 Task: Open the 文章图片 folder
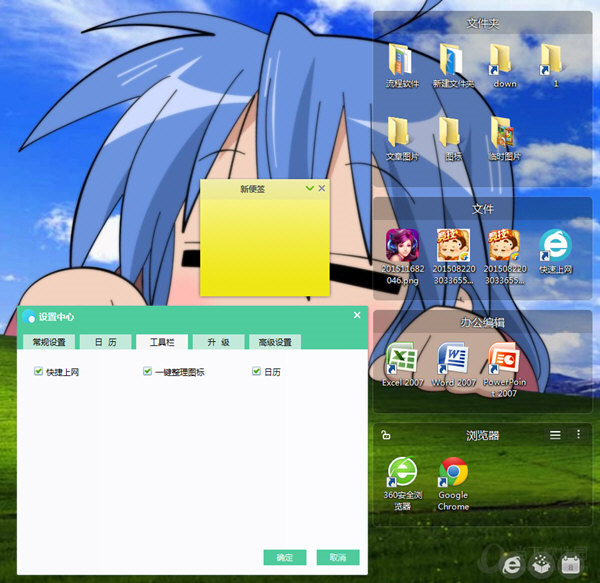(402, 138)
